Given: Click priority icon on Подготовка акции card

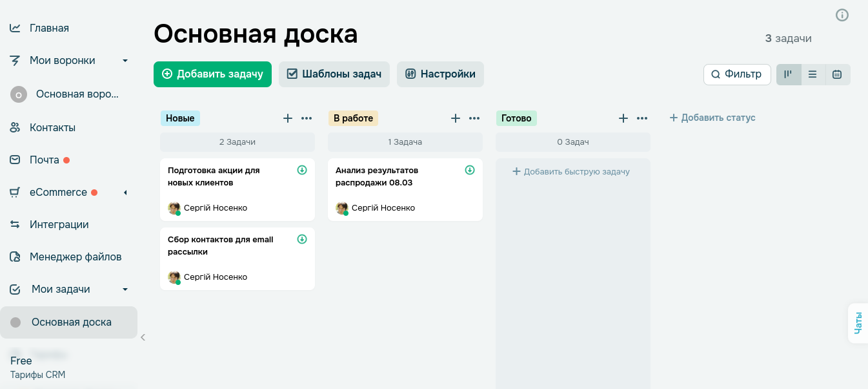Looking at the screenshot, I should click(x=302, y=170).
